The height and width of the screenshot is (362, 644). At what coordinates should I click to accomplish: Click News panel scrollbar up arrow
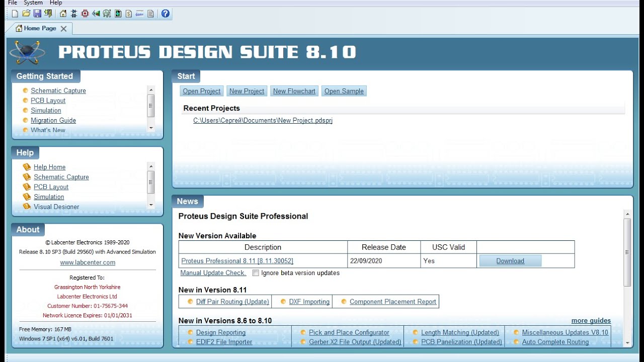coord(627,214)
